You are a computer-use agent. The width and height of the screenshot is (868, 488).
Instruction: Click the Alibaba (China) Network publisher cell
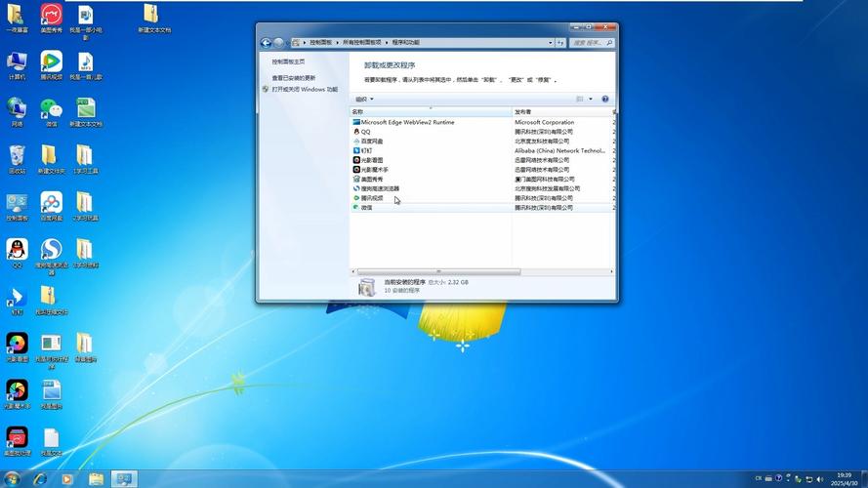point(559,150)
